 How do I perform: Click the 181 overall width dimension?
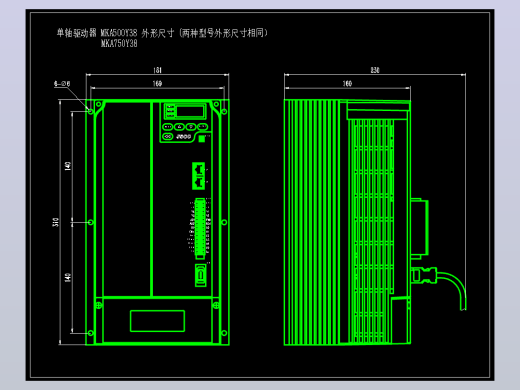157,70
